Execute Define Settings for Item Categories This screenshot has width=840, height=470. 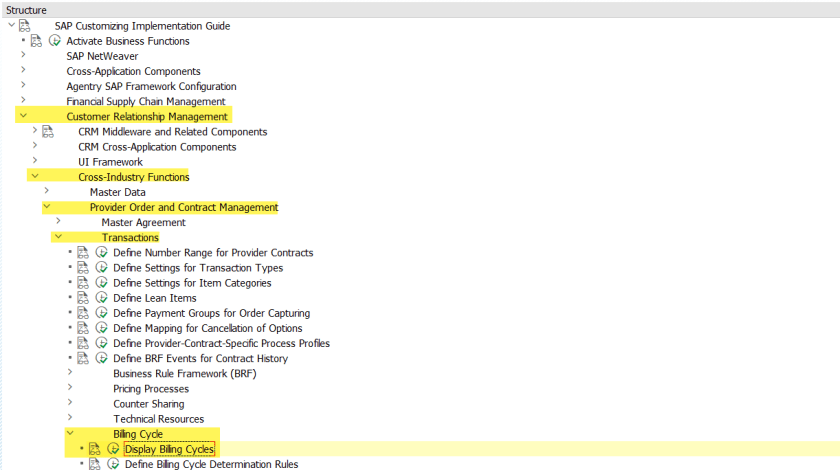coord(101,282)
